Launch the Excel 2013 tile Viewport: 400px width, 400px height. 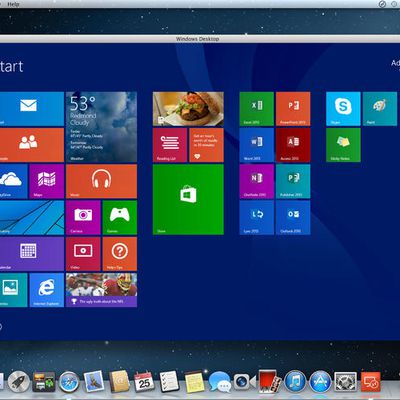point(257,109)
